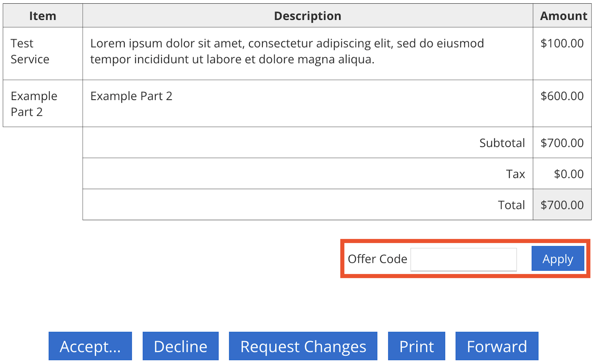The width and height of the screenshot is (594, 364).
Task: Select the Tax label in the summary
Action: click(515, 174)
